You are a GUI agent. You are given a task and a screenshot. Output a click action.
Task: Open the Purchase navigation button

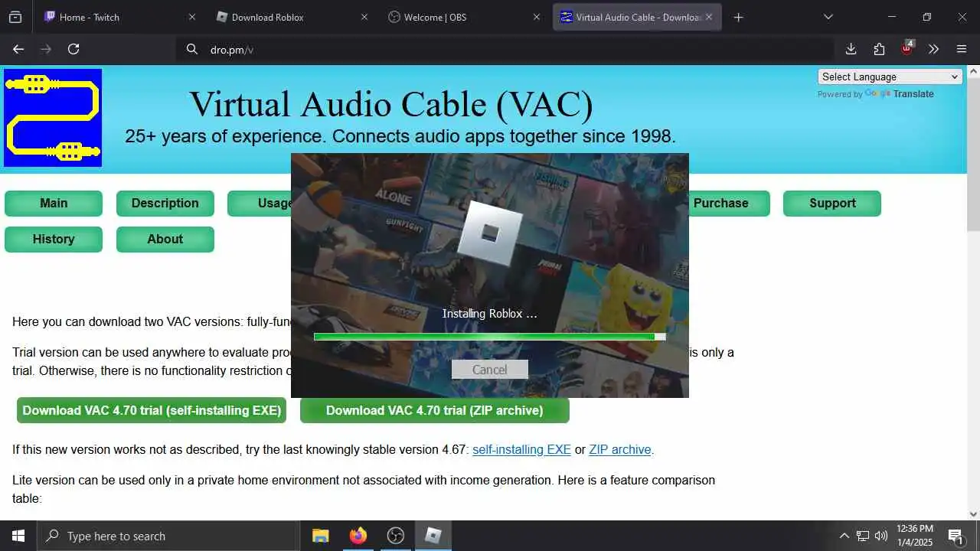click(721, 204)
